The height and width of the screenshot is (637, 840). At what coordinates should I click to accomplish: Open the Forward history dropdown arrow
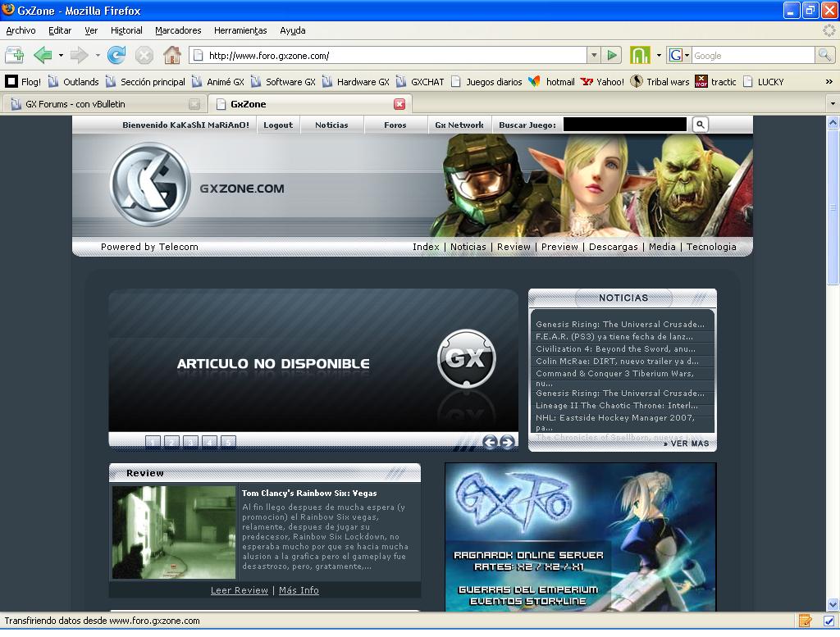point(98,55)
